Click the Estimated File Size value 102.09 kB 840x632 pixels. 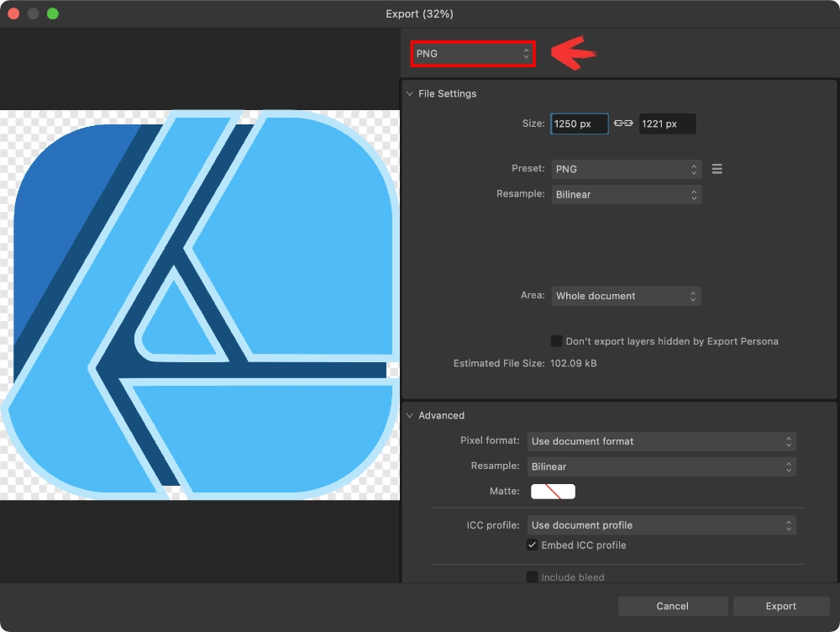point(573,363)
